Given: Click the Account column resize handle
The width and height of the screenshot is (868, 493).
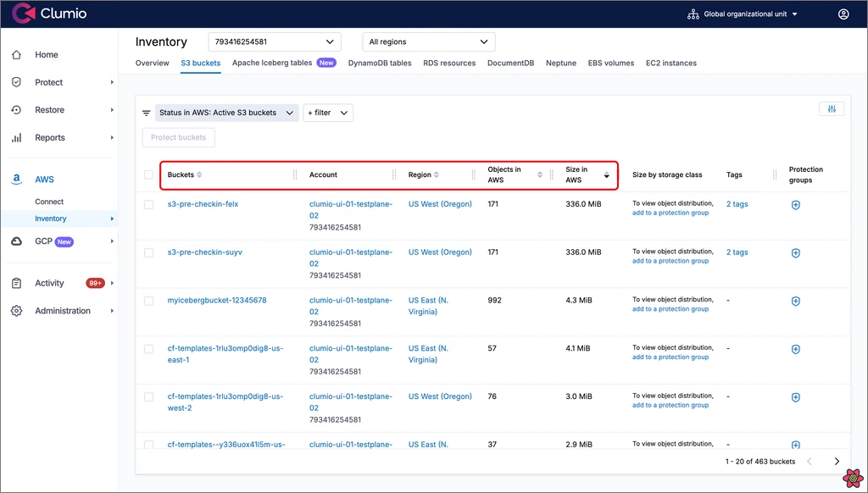Looking at the screenshot, I should click(x=394, y=174).
